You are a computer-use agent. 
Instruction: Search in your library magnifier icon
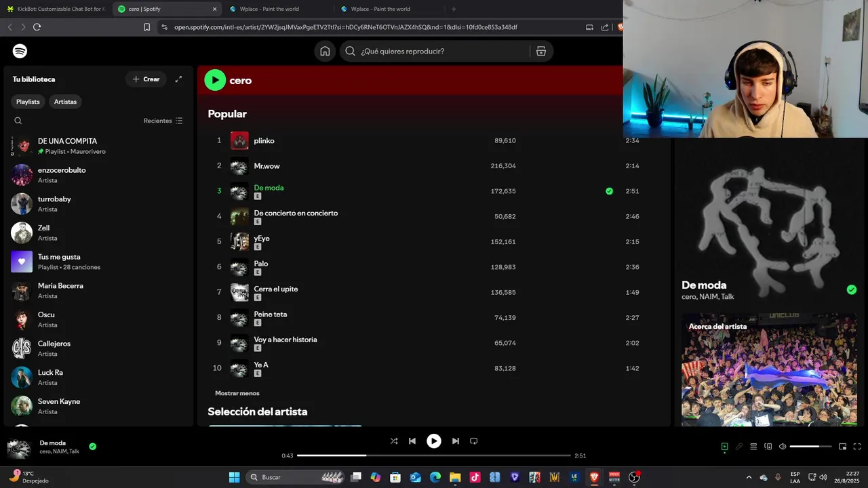click(18, 121)
